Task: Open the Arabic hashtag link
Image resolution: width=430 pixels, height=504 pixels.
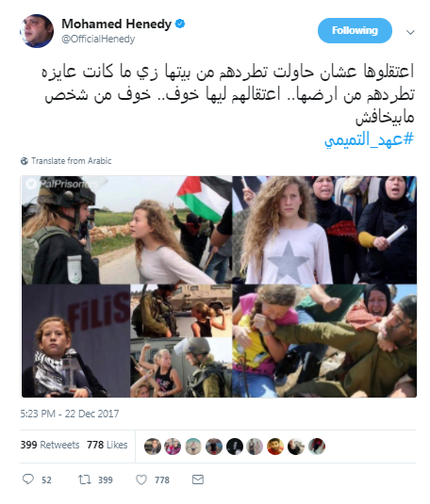Action: tap(369, 139)
